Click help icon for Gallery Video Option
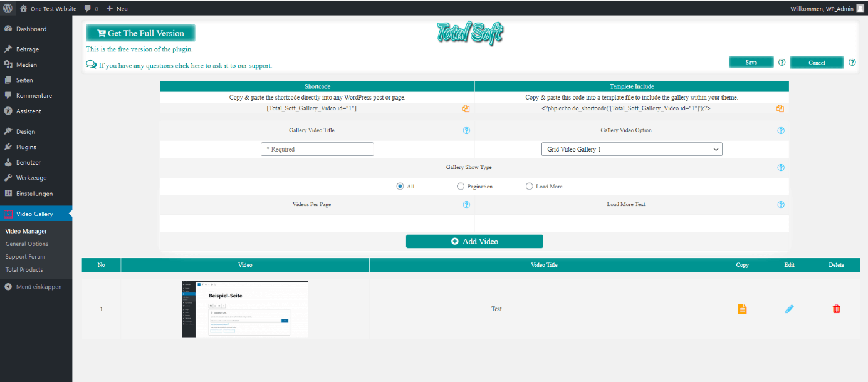 [781, 131]
